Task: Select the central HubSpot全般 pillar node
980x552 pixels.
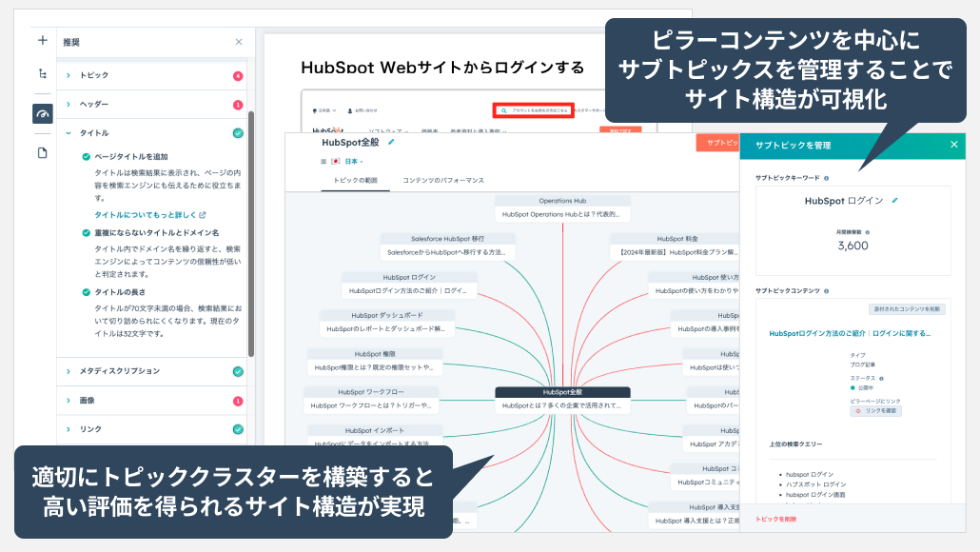Action: coord(562,399)
